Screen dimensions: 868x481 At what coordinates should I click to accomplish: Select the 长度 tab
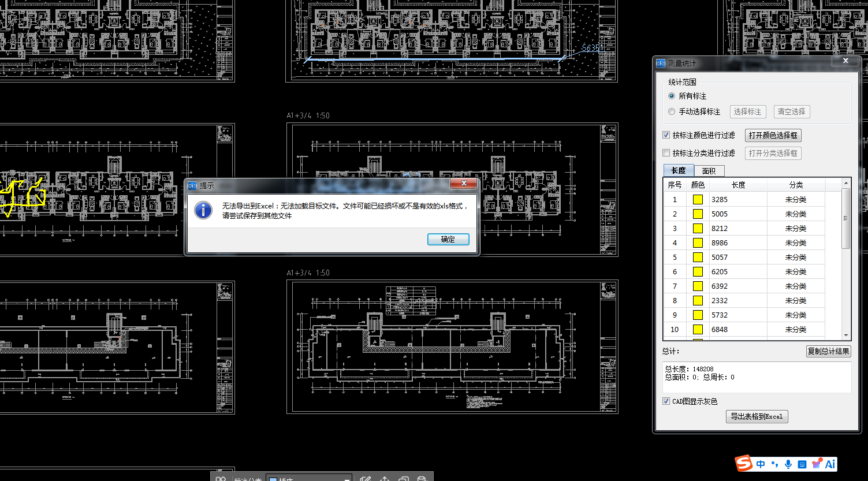679,170
